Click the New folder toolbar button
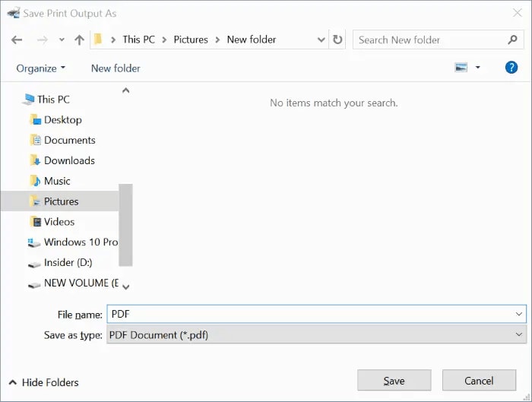 tap(116, 68)
